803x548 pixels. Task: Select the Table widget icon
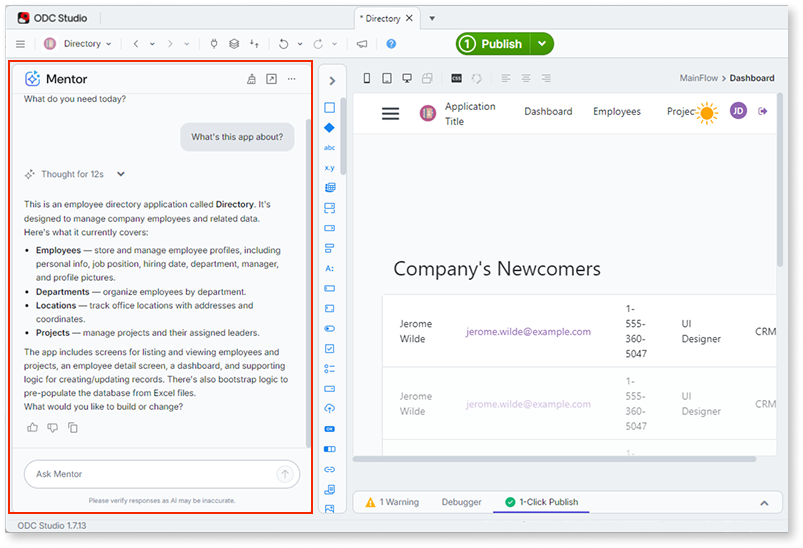click(330, 187)
